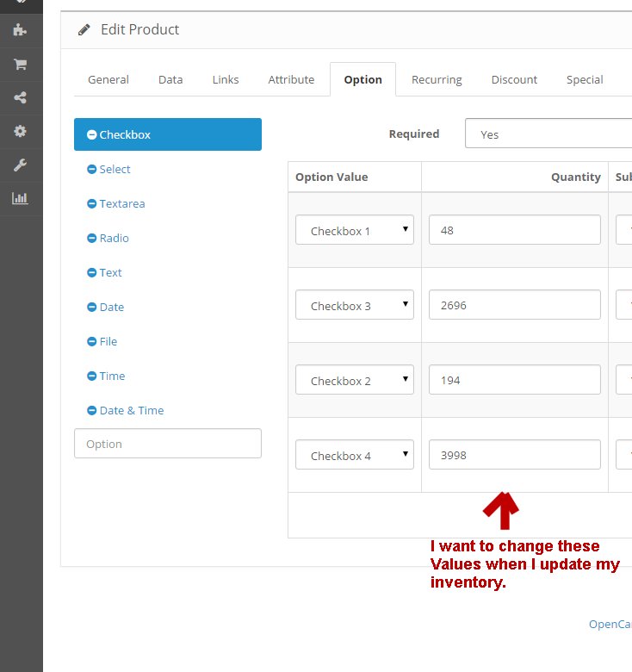This screenshot has width=632, height=672.
Task: Remove the File option via minus icon
Action: point(91,341)
